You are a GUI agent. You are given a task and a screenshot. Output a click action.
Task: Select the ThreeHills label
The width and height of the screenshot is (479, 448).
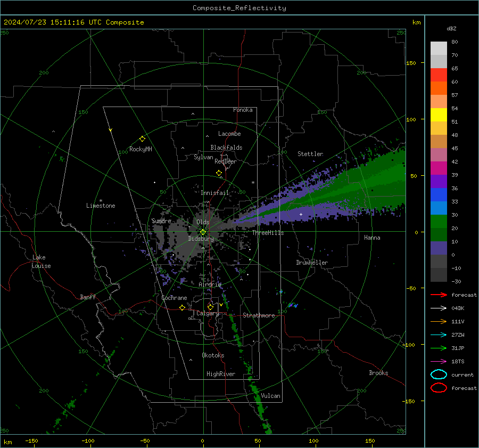tap(268, 233)
